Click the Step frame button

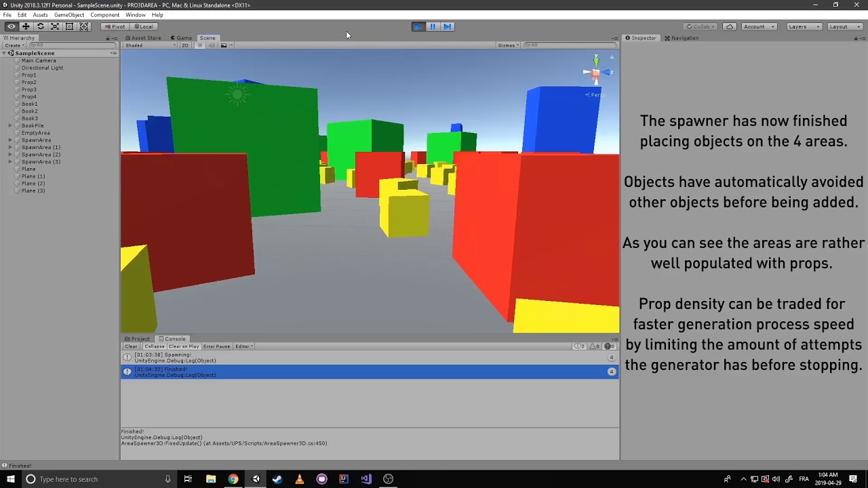tap(447, 26)
